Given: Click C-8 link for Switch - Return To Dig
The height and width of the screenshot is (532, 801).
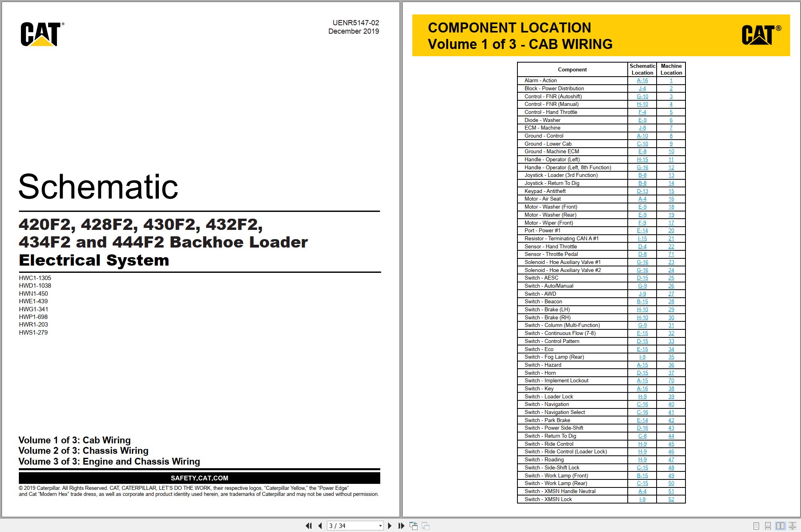Looking at the screenshot, I should click(642, 436).
